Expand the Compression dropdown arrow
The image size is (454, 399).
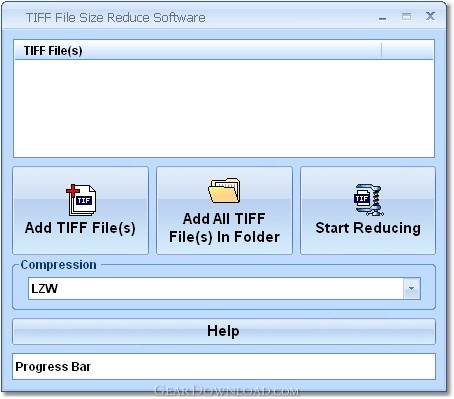(412, 288)
